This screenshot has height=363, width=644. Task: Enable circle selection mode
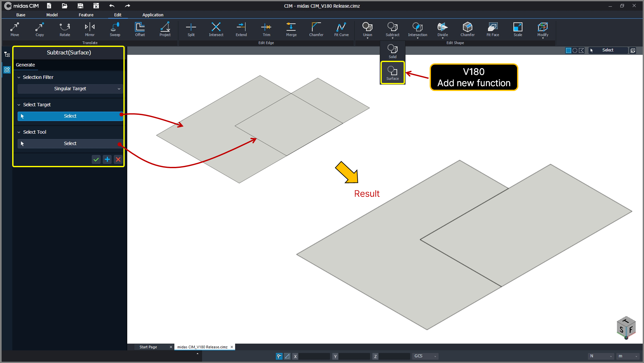[x=575, y=50]
